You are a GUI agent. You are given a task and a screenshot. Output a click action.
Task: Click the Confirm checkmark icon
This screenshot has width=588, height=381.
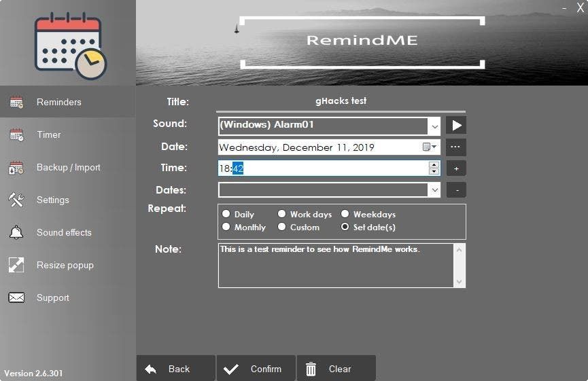pyautogui.click(x=231, y=369)
